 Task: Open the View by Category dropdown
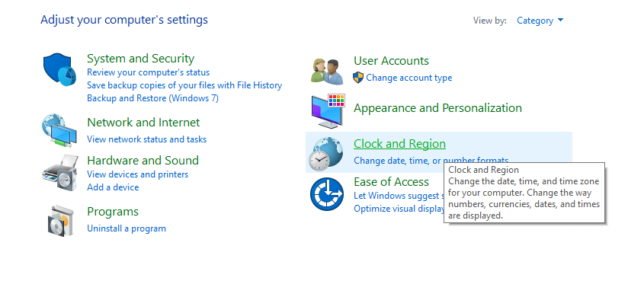click(x=540, y=21)
